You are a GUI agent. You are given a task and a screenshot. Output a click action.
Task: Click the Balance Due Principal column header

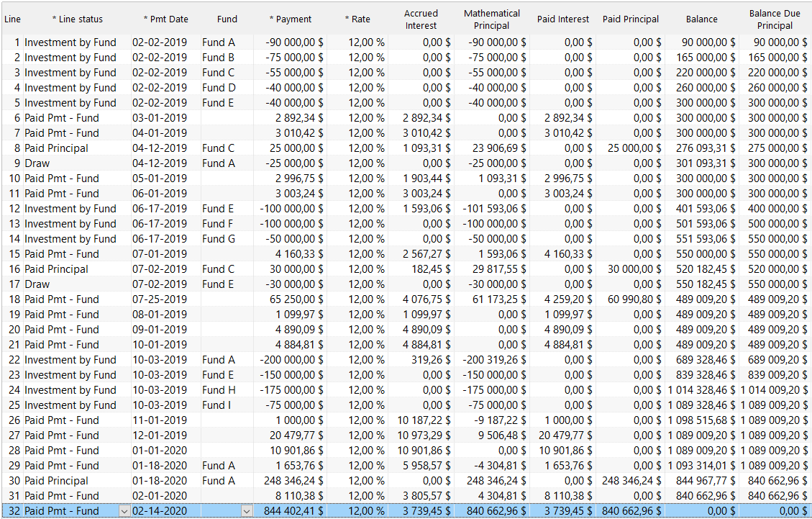[775, 19]
